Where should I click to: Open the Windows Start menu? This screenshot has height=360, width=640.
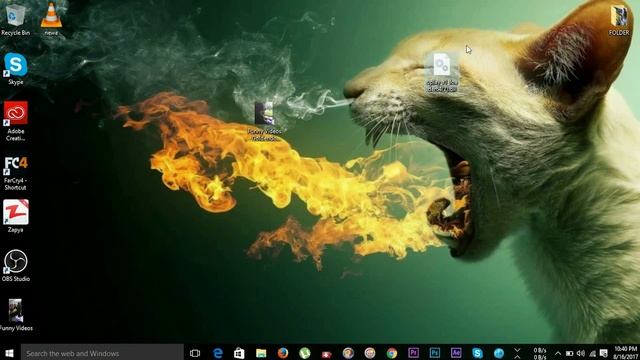tap(9, 353)
